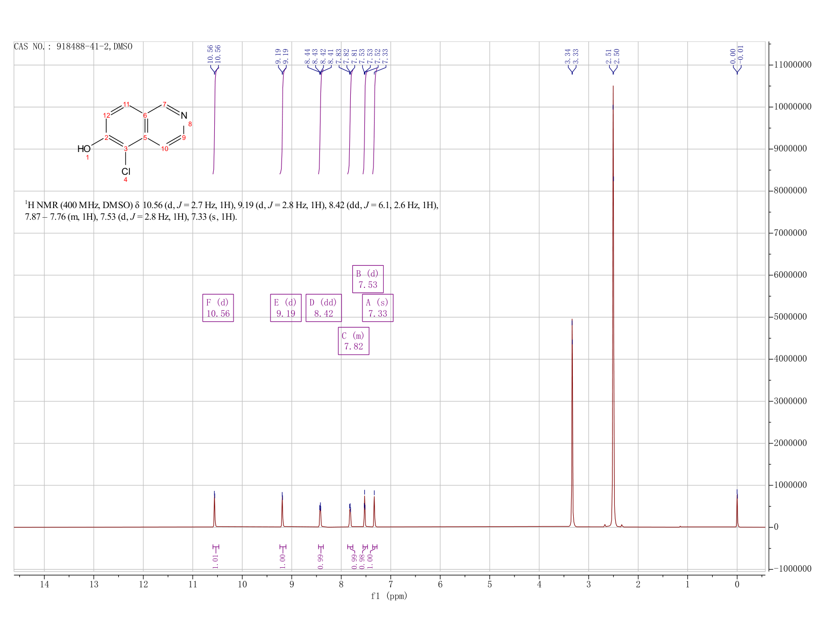Viewport: 834px width, 644px height.
Task: Select the 1H NMR multiplet report text
Action: pos(231,211)
